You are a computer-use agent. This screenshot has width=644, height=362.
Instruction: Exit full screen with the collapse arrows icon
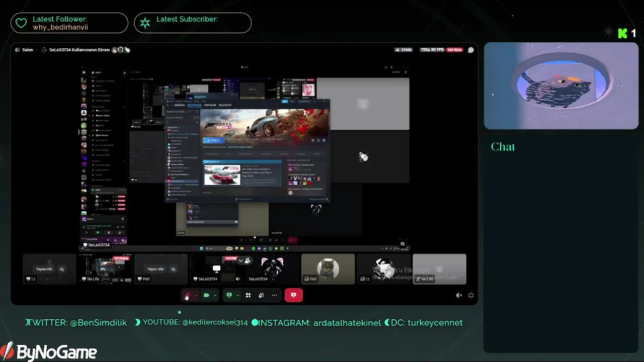coord(471,296)
